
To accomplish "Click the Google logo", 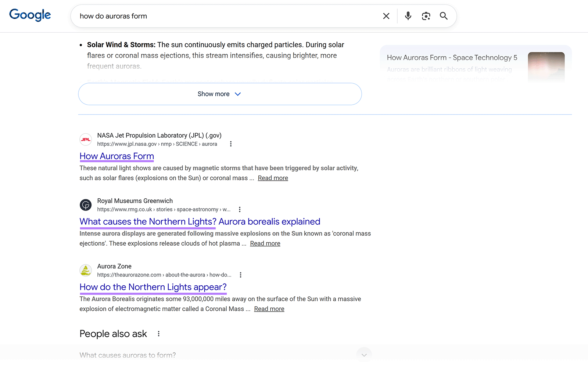I will [30, 15].
